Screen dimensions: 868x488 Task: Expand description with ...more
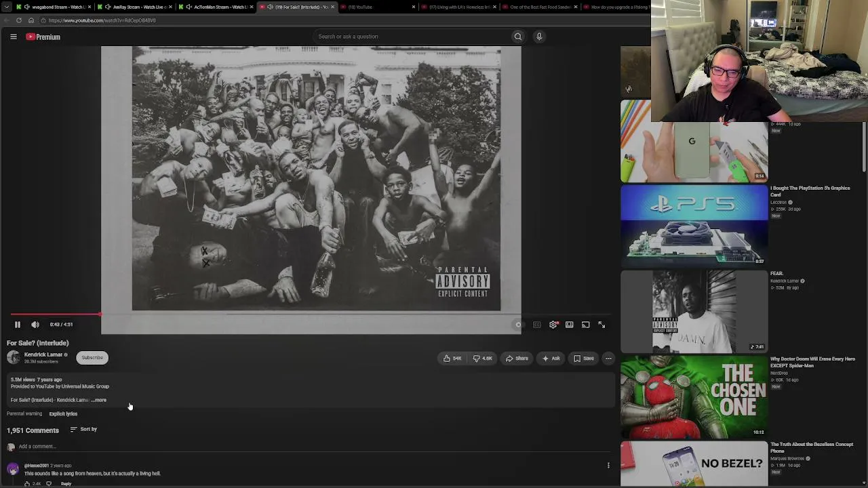[99, 400]
